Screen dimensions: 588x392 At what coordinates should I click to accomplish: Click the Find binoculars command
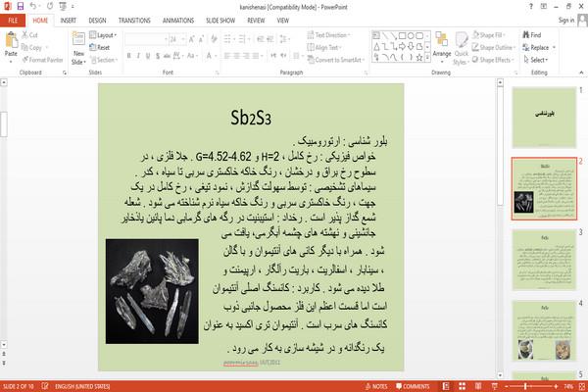tap(532, 35)
